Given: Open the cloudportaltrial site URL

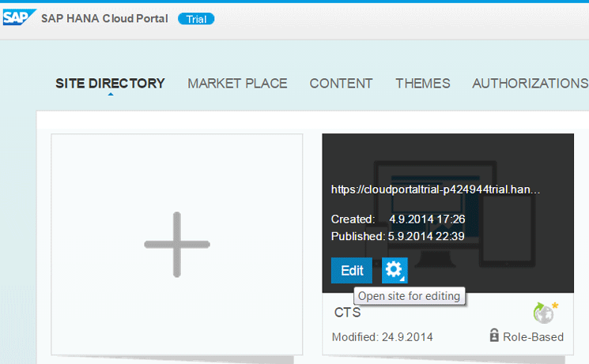Looking at the screenshot, I should 436,190.
